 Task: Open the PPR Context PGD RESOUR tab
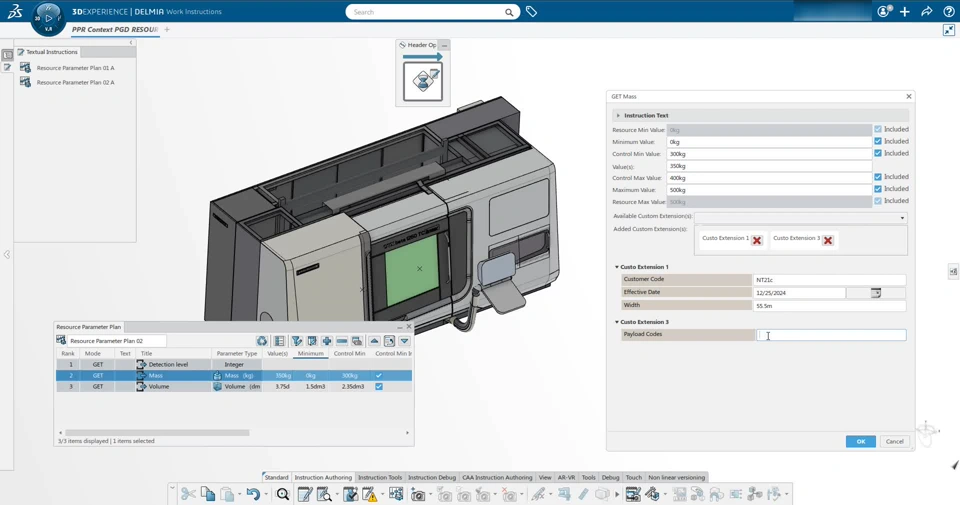pyautogui.click(x=115, y=29)
